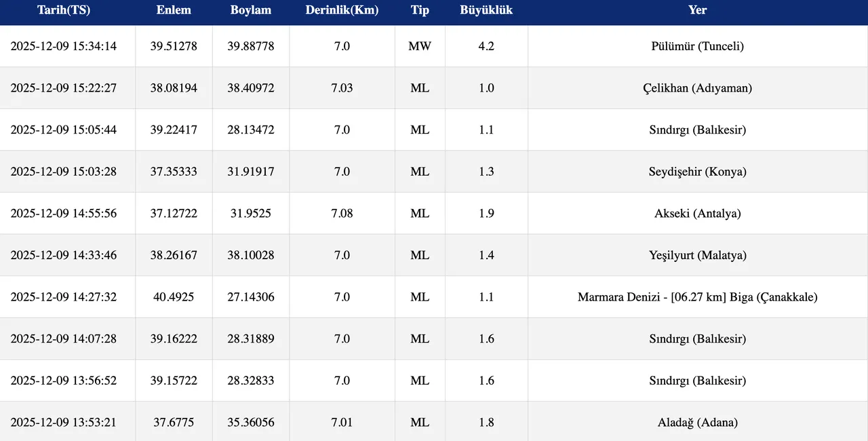The image size is (868, 441).
Task: Select the Boylam column header
Action: [250, 10]
